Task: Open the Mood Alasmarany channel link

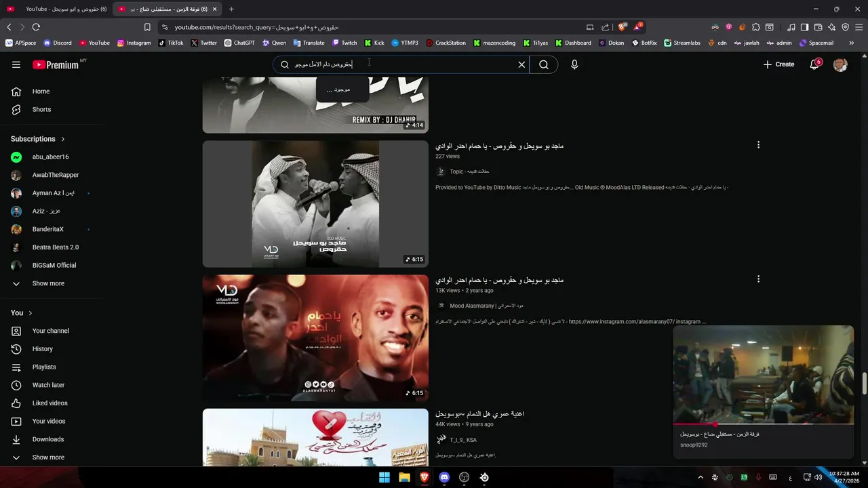Action: [486, 306]
